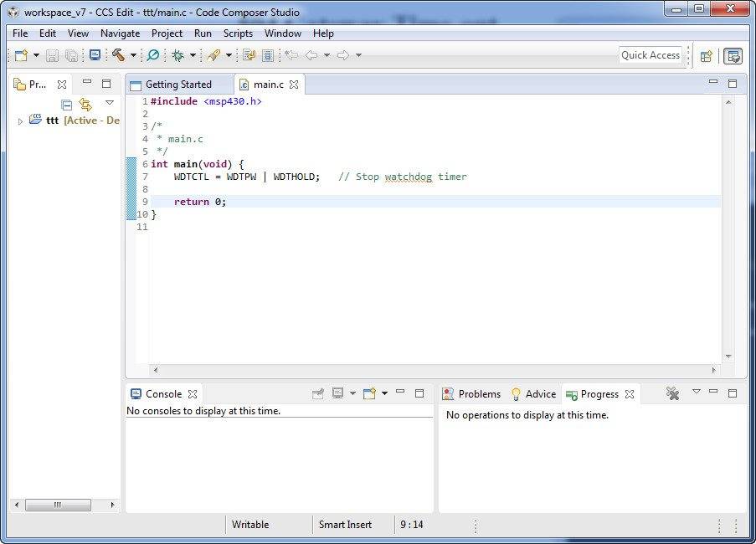
Task: Open the File menu
Action: point(20,33)
